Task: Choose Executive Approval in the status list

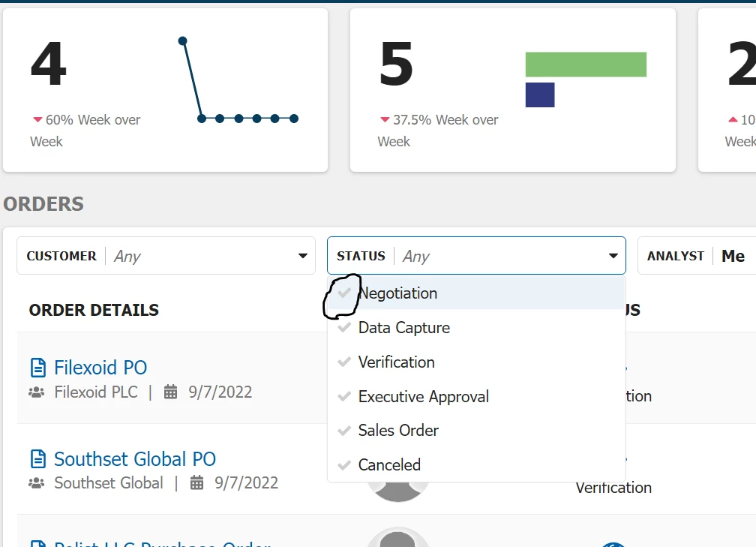Action: [x=423, y=396]
